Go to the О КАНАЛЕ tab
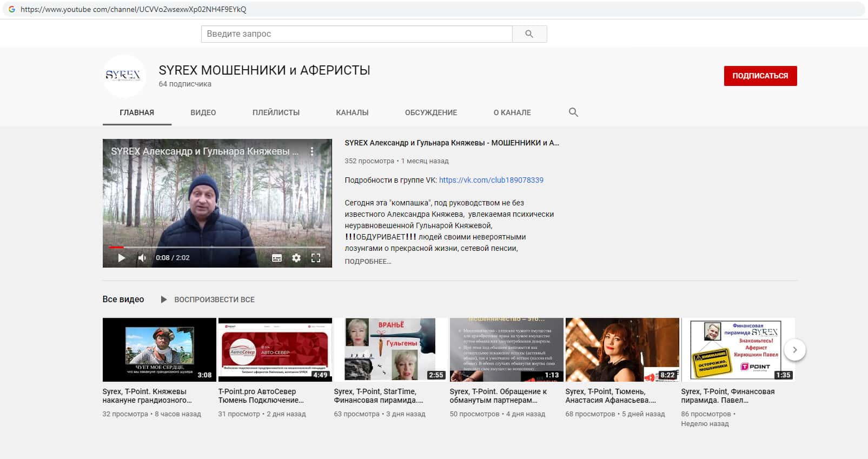The width and height of the screenshot is (868, 459). click(512, 112)
